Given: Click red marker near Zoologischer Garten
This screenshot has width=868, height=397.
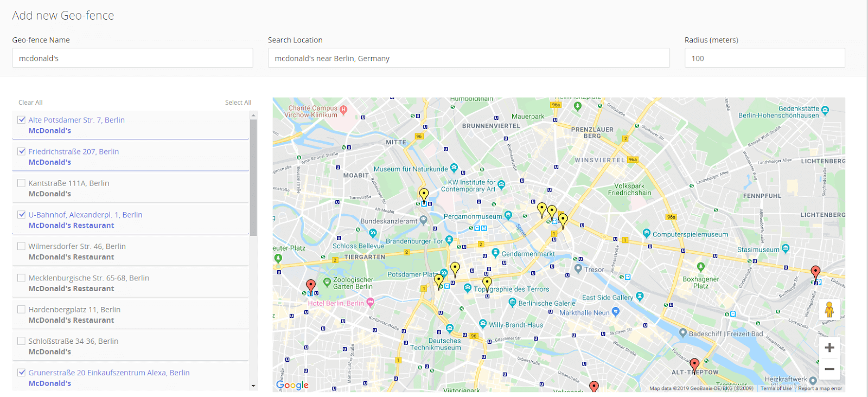Looking at the screenshot, I should 311,286.
